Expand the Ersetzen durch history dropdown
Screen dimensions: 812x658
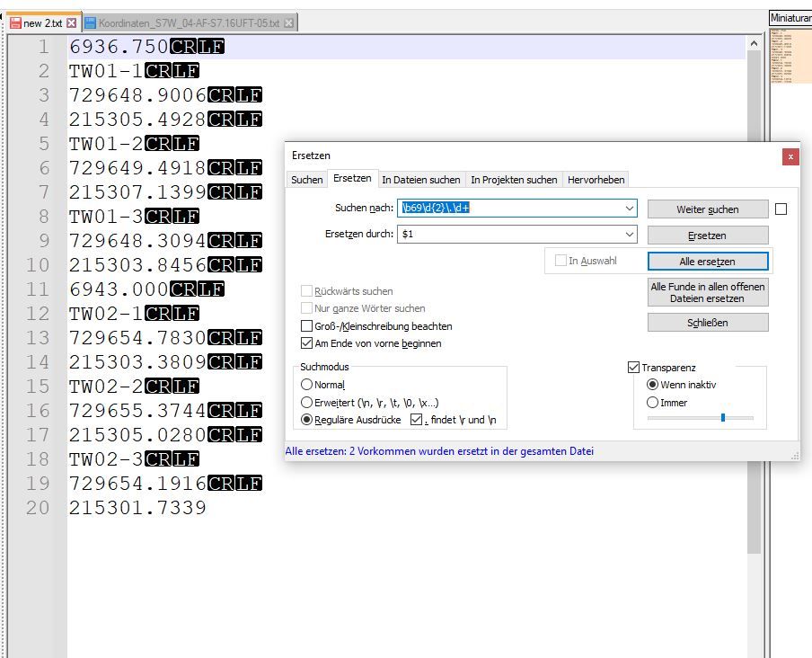pyautogui.click(x=630, y=234)
